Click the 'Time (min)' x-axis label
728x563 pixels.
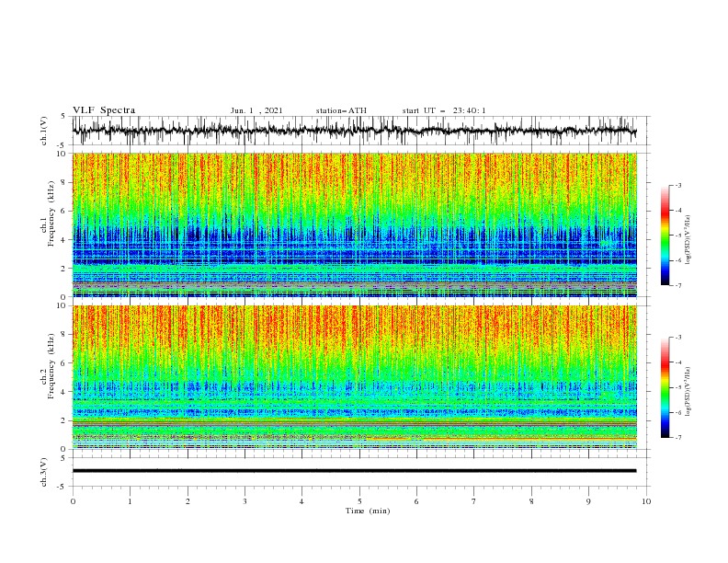368,511
